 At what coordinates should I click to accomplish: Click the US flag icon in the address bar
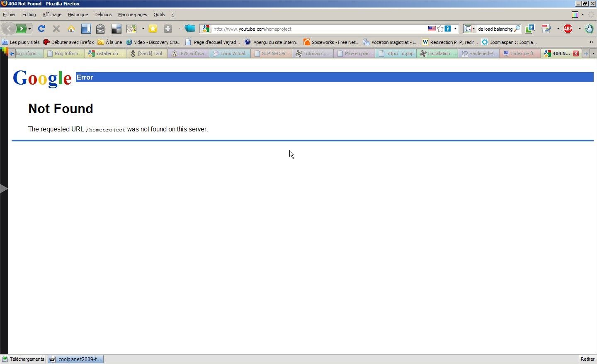432,29
